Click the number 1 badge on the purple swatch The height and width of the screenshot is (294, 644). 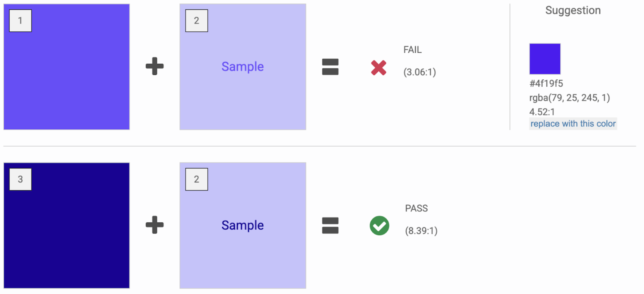[20, 21]
